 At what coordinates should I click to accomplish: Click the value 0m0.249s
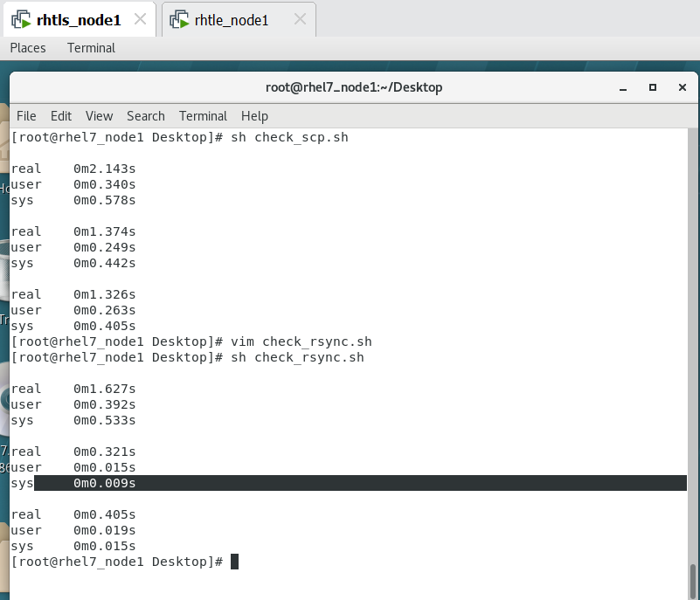(105, 247)
